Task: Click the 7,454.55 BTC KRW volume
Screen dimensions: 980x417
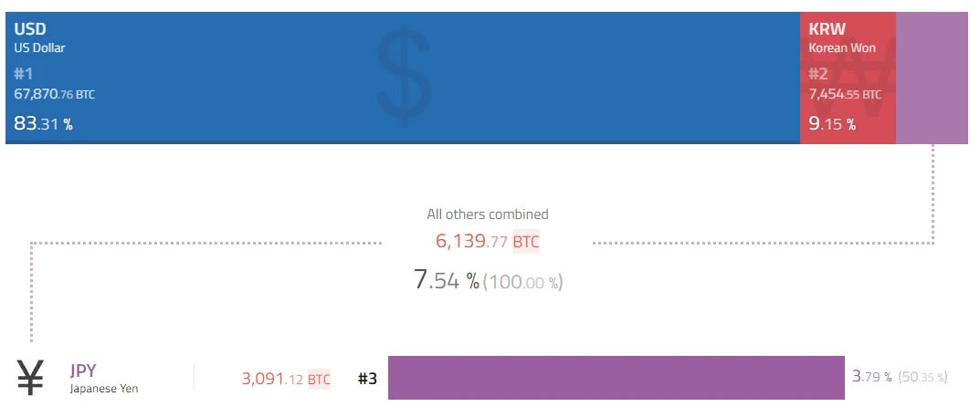Action: (845, 94)
